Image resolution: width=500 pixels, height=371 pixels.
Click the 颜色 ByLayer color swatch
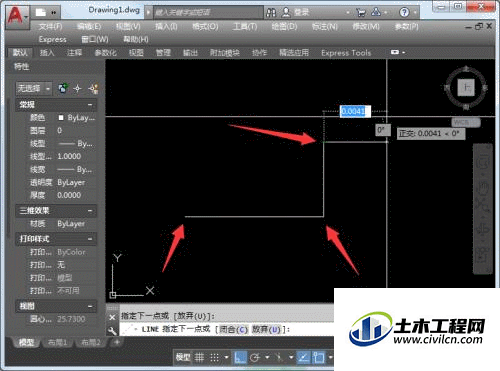61,117
